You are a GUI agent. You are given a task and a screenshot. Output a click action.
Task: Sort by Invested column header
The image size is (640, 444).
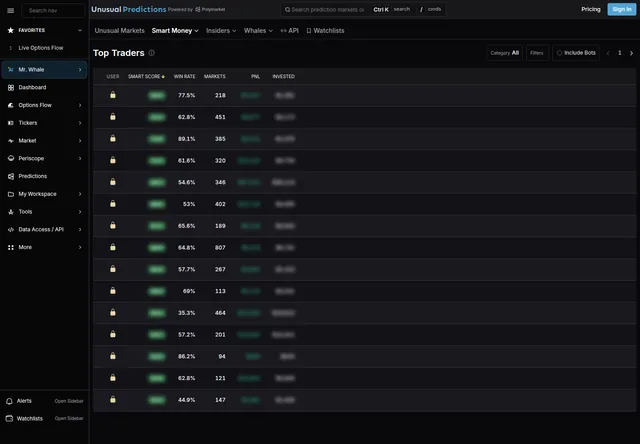[x=283, y=77]
